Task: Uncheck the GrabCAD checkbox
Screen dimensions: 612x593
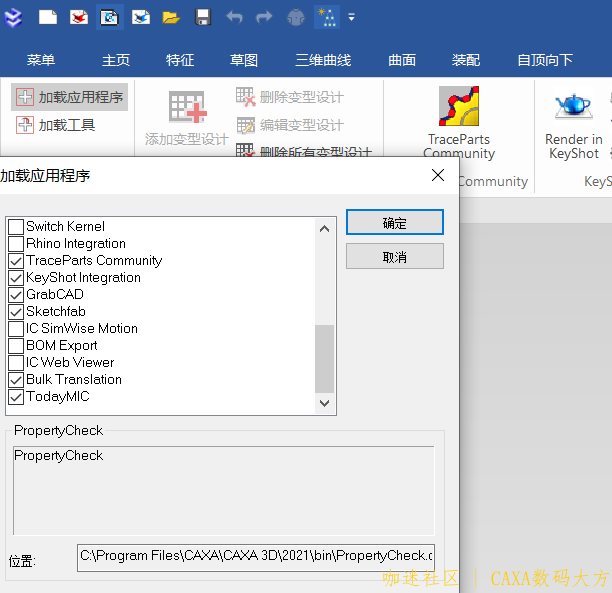Action: coord(16,295)
